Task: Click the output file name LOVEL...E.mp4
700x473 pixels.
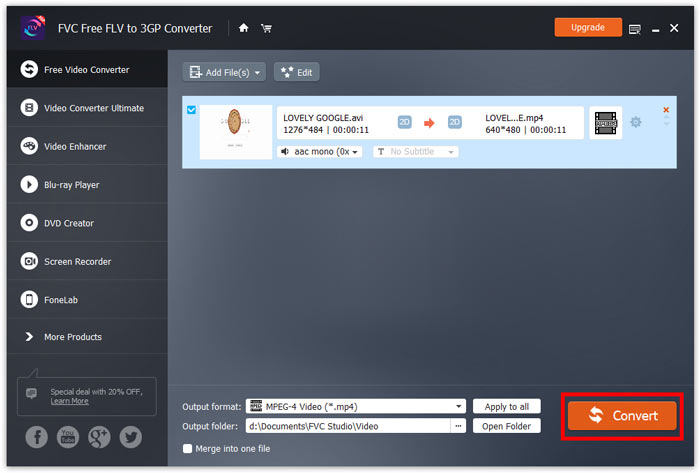Action: [x=514, y=118]
